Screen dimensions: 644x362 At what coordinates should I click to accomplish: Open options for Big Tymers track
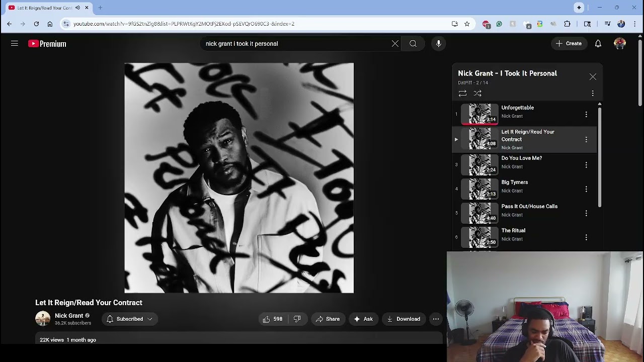click(586, 189)
